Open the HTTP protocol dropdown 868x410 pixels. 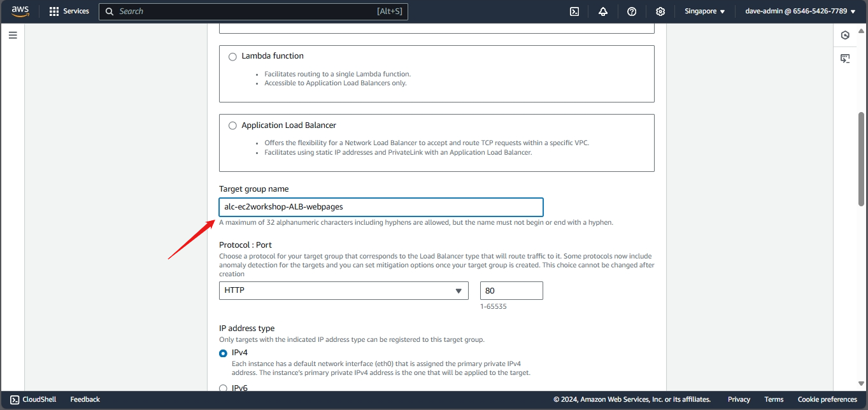point(343,290)
